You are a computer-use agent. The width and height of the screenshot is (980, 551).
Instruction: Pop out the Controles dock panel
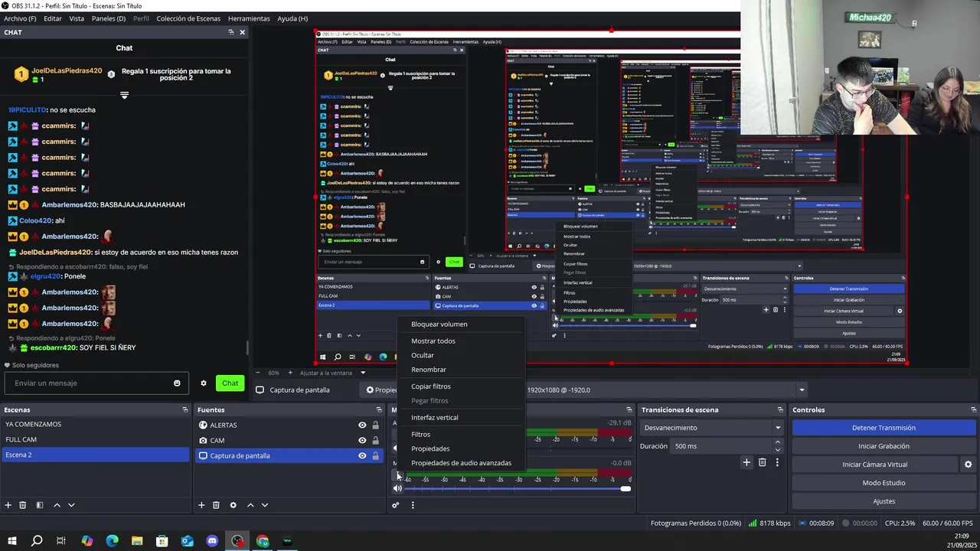972,410
